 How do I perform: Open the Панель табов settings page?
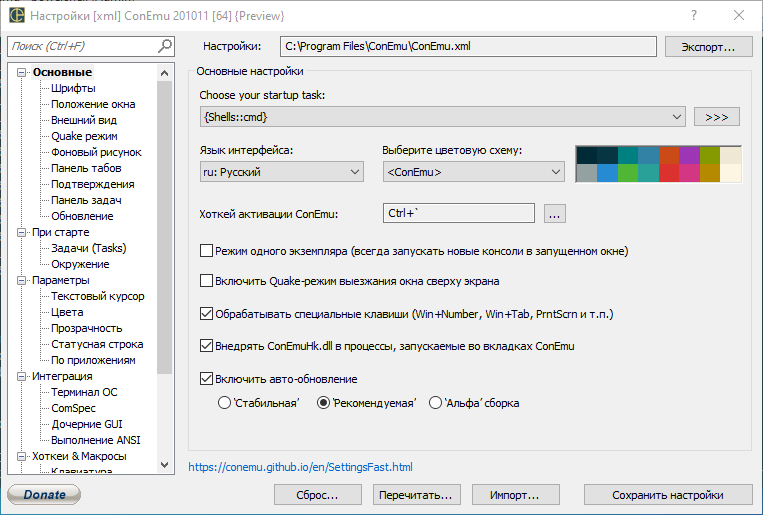[x=86, y=168]
